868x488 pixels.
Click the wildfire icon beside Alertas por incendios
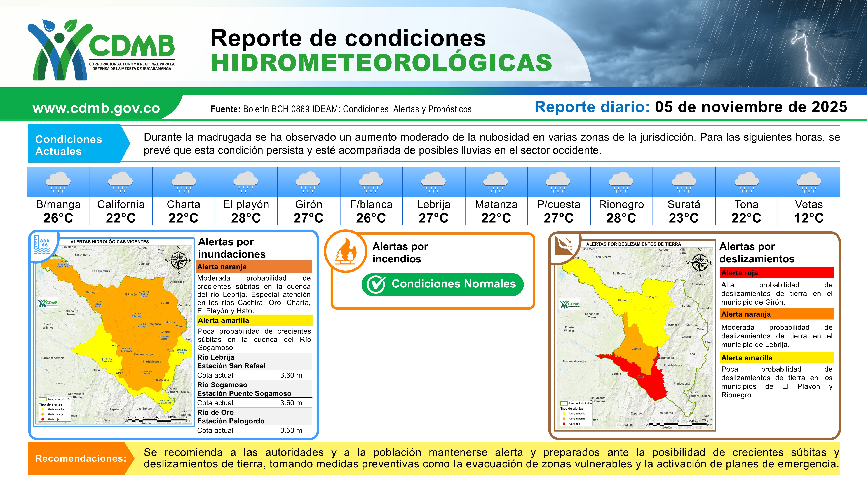click(x=346, y=251)
